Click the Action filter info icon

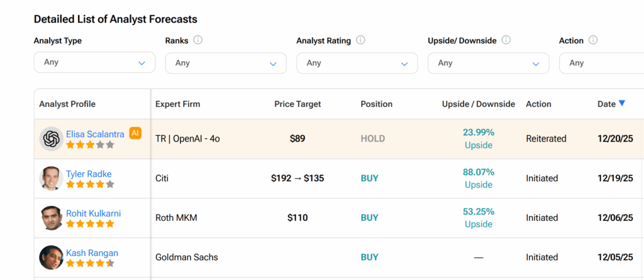coord(592,40)
